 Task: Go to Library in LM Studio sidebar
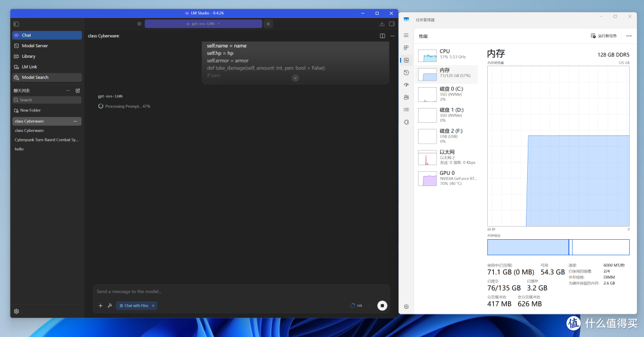tap(47, 56)
